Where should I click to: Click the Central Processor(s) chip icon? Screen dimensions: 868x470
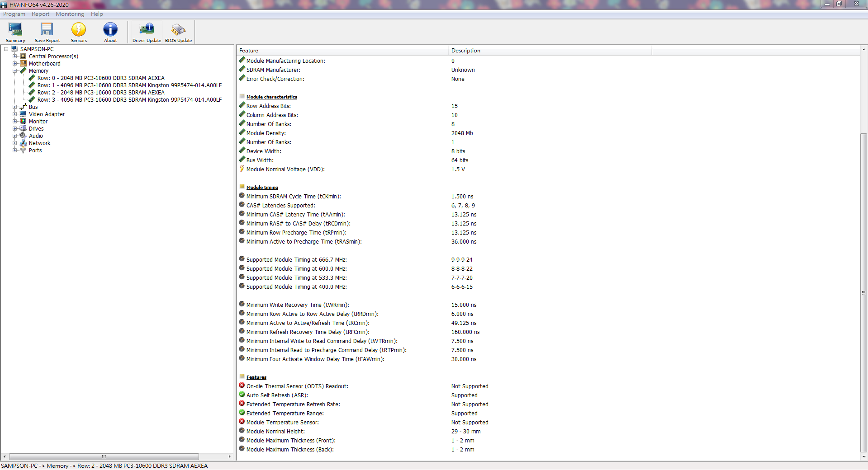[x=23, y=56]
